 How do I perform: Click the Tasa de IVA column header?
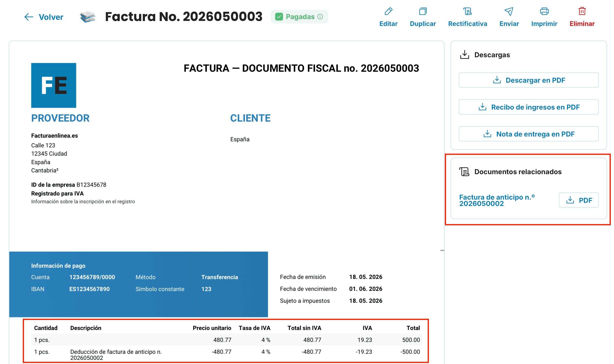(x=254, y=328)
